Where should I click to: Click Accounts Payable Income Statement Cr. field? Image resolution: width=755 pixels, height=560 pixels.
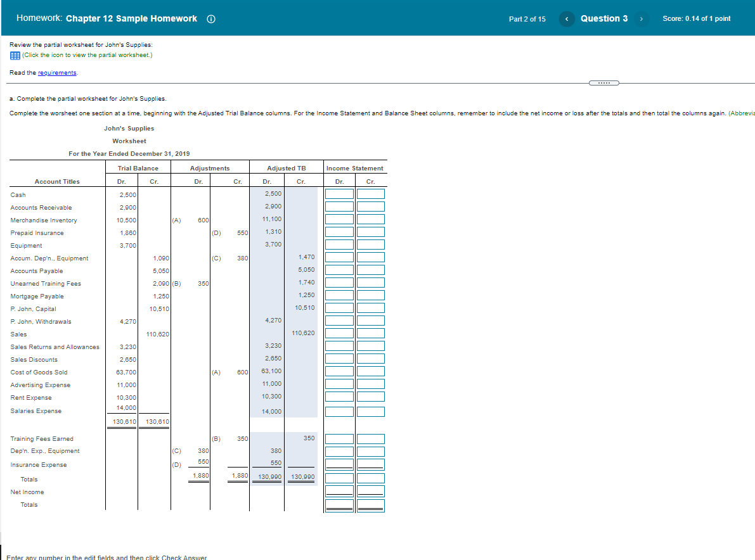point(371,270)
